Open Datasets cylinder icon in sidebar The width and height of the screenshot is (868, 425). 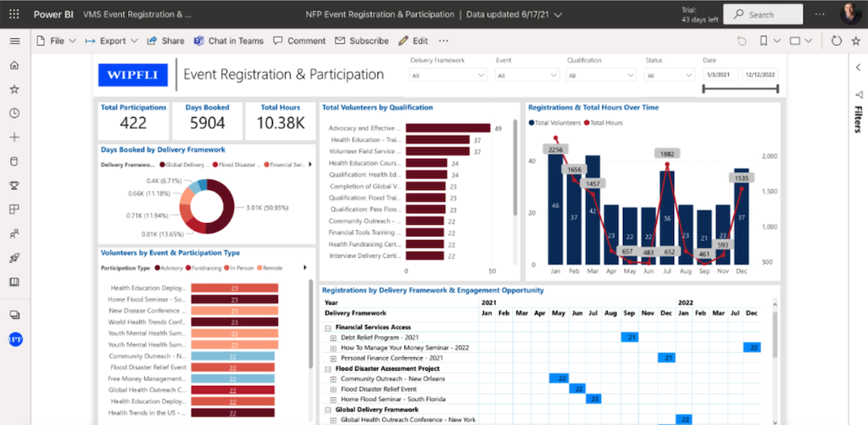[15, 161]
